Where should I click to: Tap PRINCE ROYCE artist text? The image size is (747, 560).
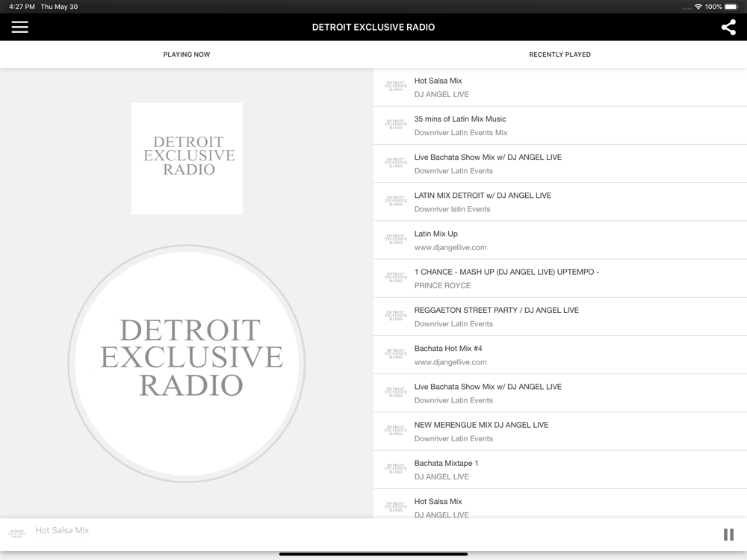442,285
